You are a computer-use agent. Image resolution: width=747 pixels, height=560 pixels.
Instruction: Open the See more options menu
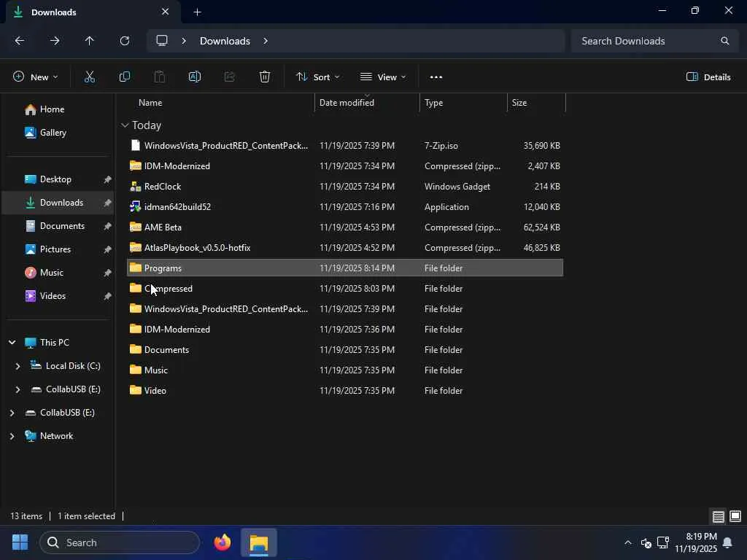pos(436,77)
